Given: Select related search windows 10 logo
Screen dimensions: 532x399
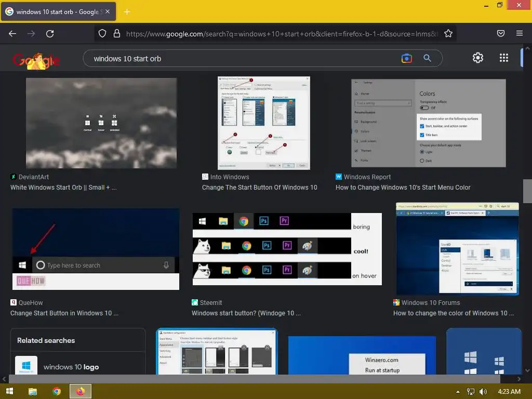Looking at the screenshot, I should click(78, 365).
